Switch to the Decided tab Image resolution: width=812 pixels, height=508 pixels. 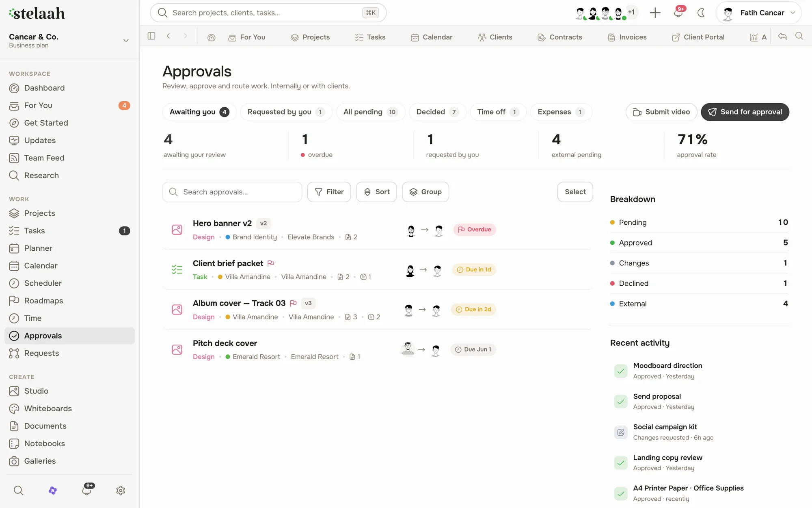click(437, 112)
